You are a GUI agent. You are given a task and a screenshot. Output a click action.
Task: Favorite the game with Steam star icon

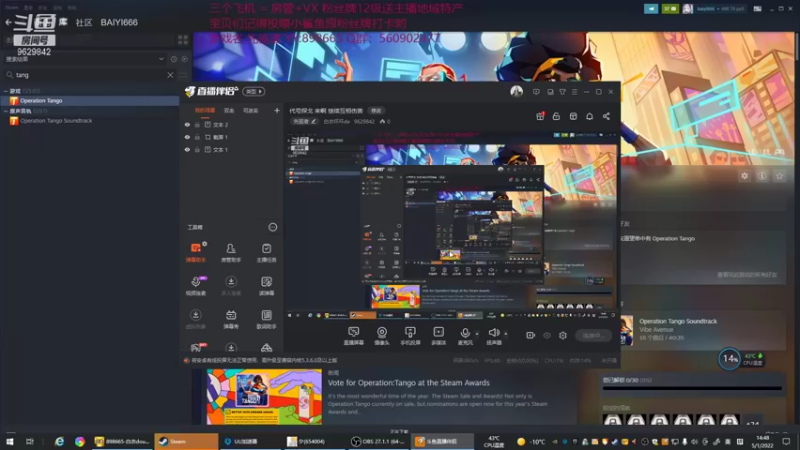pos(779,176)
